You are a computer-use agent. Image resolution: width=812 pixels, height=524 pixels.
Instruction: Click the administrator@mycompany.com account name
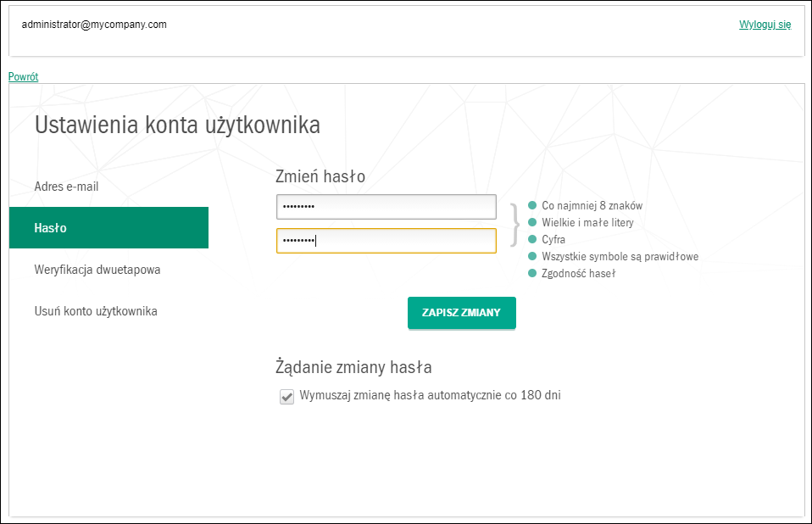[94, 25]
